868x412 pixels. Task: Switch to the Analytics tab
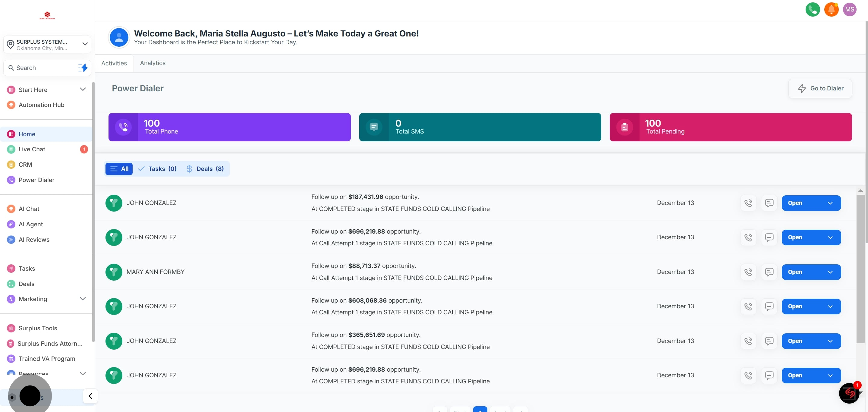click(153, 63)
